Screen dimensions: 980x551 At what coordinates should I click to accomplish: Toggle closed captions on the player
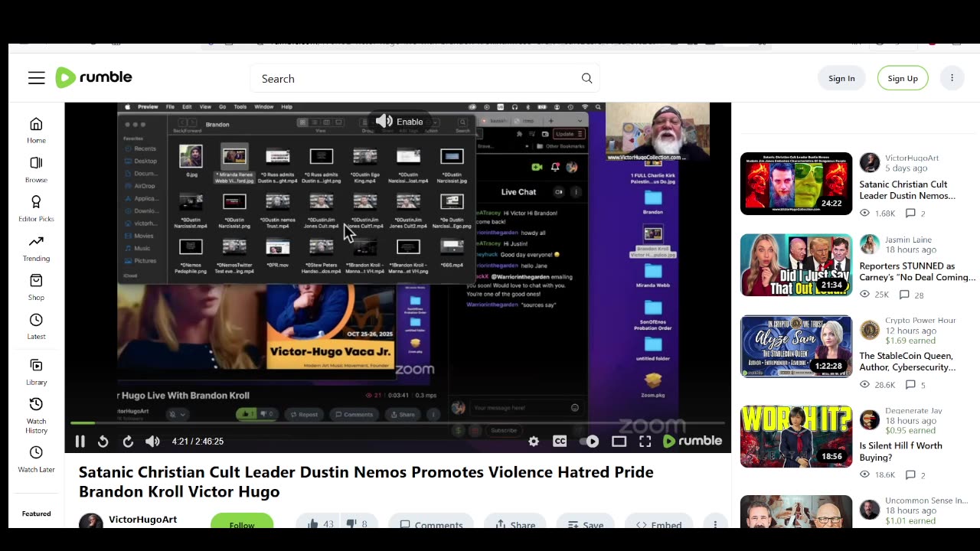pyautogui.click(x=560, y=441)
